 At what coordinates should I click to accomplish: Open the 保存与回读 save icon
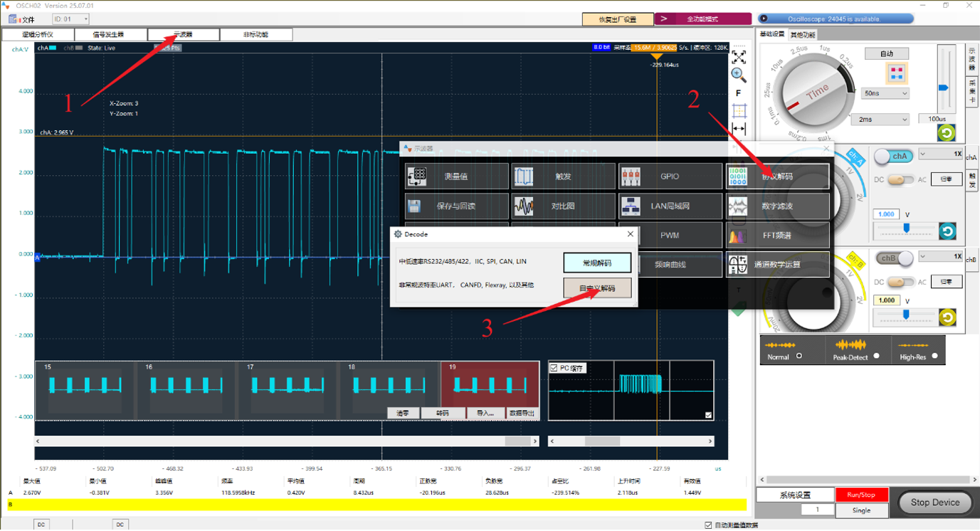(415, 206)
